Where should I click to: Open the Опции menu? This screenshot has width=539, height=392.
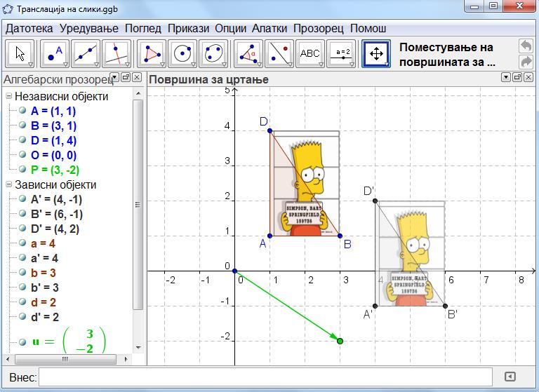(231, 28)
